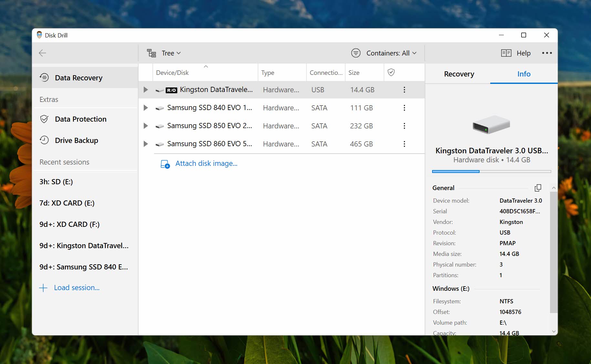Click the Info panel scrollbar thumb
This screenshot has height=364, width=591.
click(x=554, y=252)
